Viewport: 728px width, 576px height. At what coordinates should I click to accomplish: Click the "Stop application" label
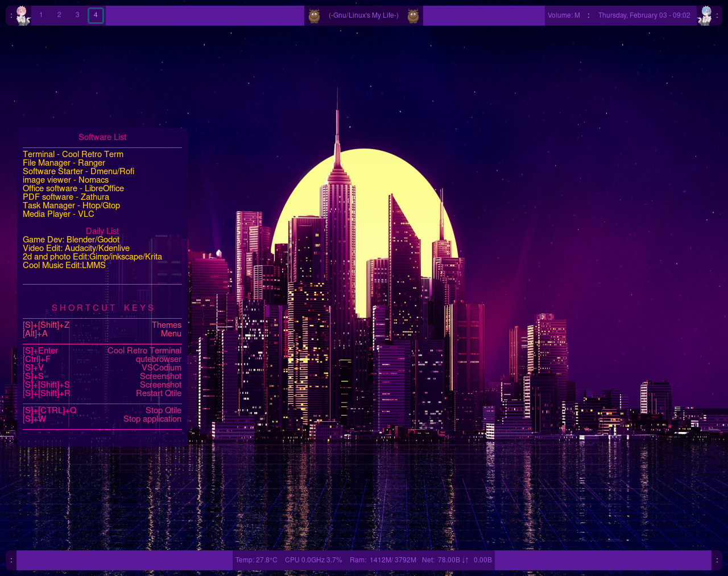coord(152,419)
